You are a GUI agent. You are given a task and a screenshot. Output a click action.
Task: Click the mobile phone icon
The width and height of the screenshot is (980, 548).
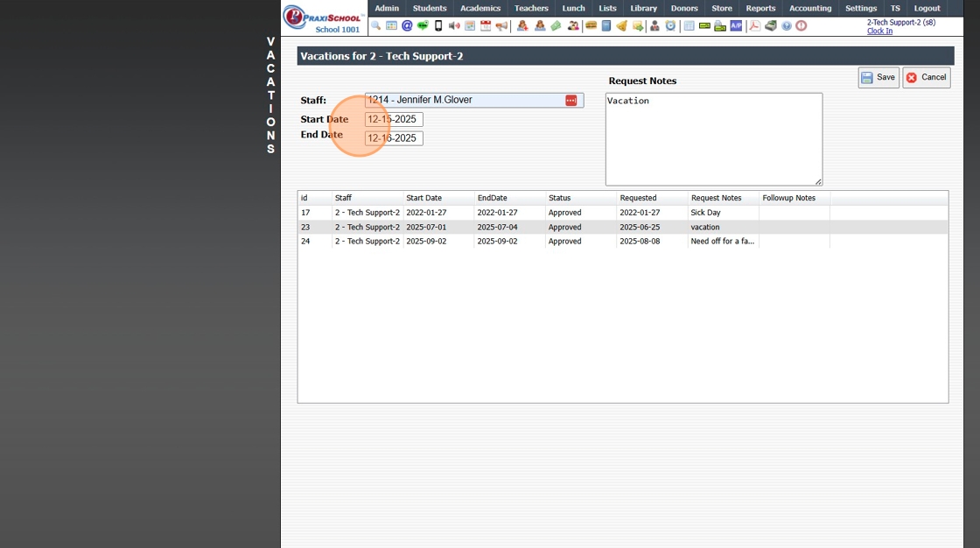pyautogui.click(x=438, y=26)
